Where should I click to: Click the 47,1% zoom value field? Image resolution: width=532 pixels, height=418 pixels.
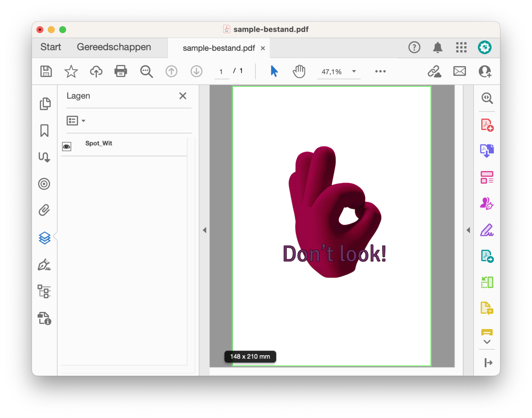pyautogui.click(x=332, y=72)
